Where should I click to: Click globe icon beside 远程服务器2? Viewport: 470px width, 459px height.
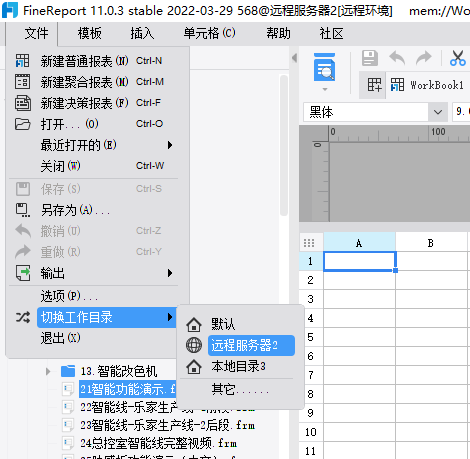194,345
